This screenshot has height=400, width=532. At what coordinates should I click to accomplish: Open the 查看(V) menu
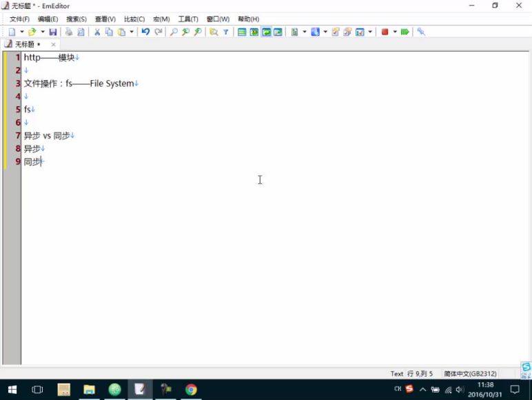(105, 19)
